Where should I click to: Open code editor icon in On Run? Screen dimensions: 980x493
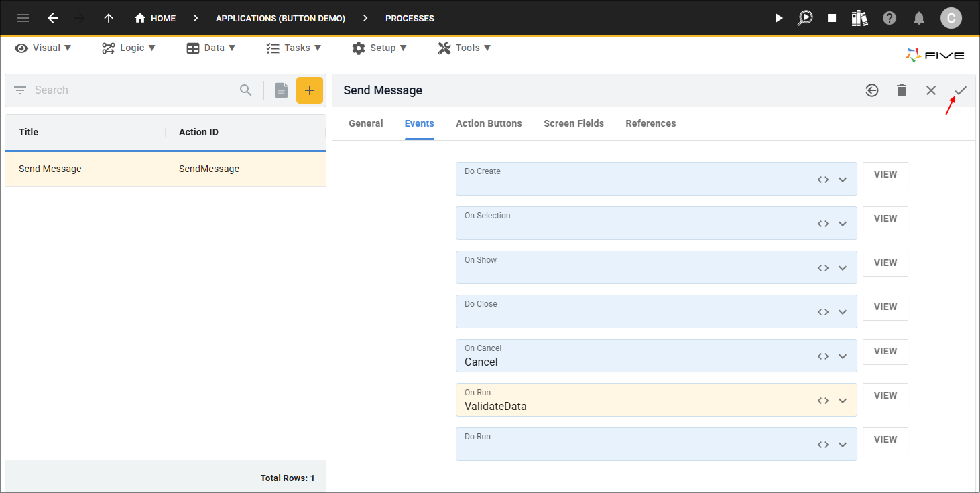click(x=823, y=401)
